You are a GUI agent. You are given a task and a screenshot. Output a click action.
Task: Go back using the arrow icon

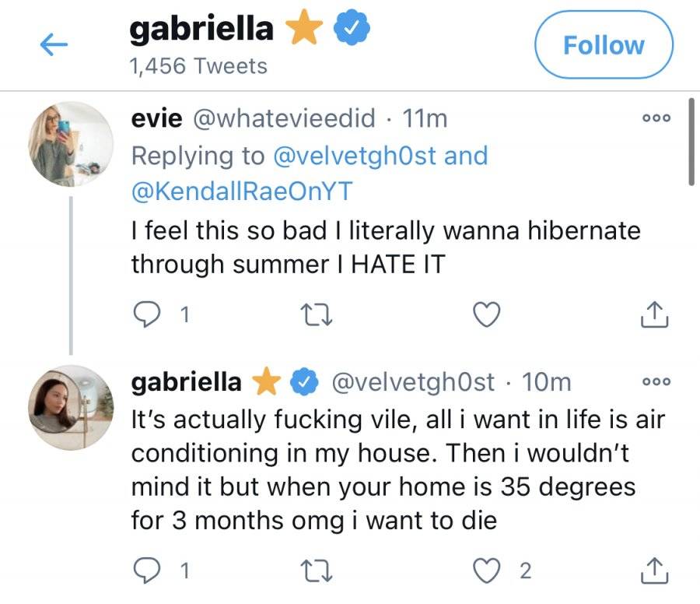[54, 44]
